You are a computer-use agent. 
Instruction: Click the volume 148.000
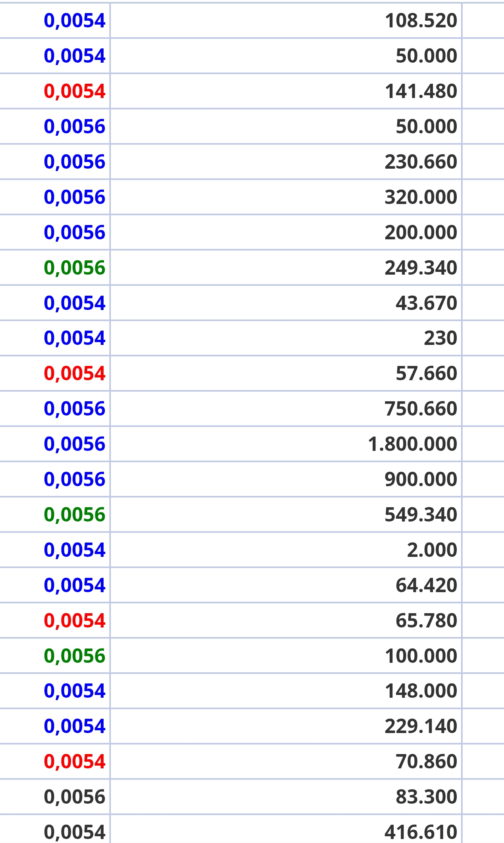421,691
